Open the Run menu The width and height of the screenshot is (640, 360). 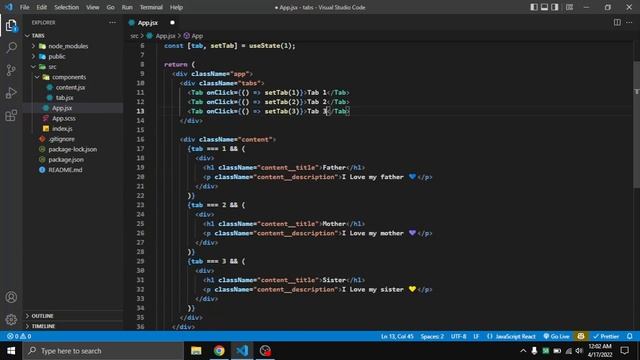tap(127, 7)
